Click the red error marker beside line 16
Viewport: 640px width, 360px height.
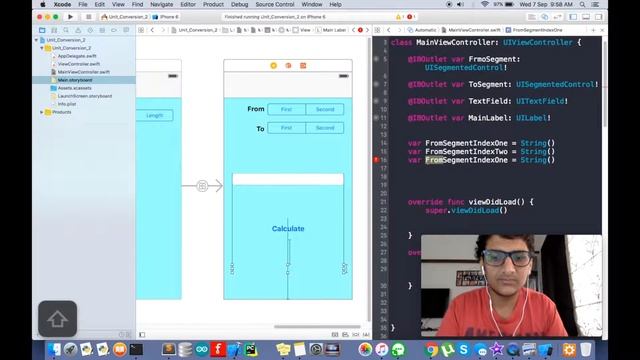coord(376,160)
